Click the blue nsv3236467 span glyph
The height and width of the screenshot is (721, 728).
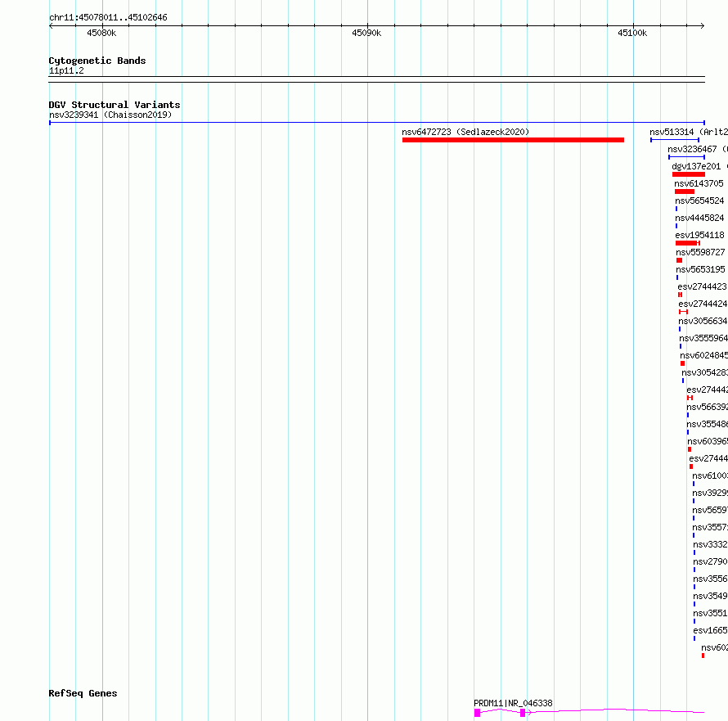[686, 157]
